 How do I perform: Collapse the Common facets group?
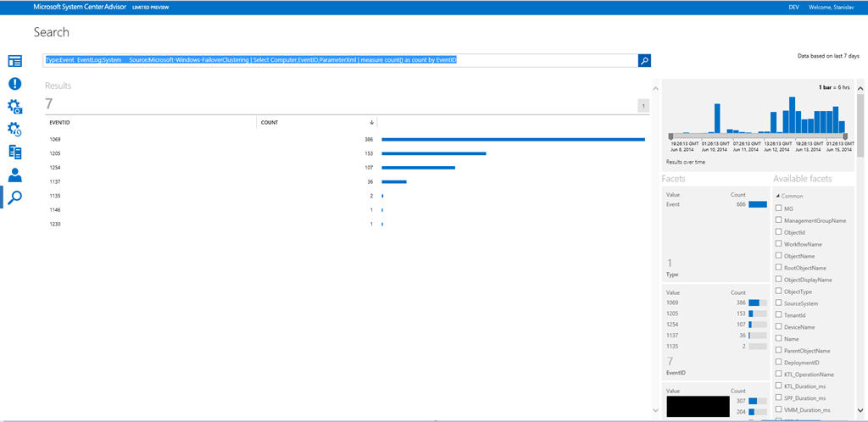778,196
